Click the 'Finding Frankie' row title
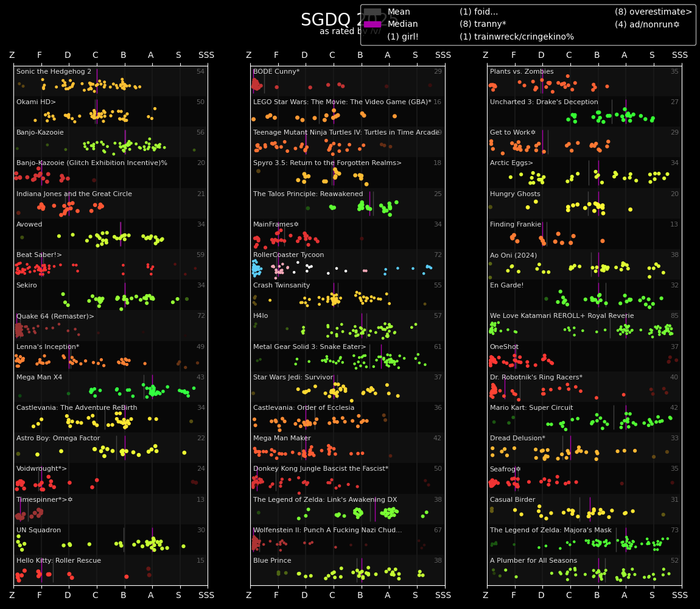The width and height of the screenshot is (700, 609). (515, 224)
